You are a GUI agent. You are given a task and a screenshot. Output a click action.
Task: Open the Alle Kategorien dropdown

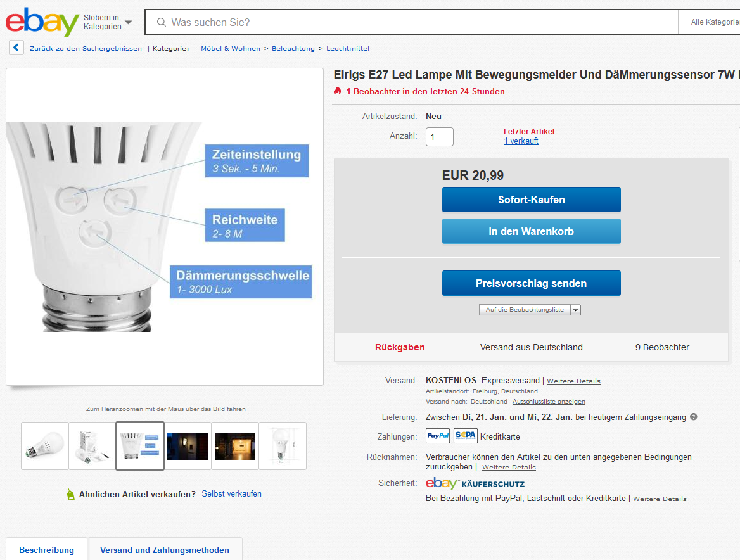tap(714, 22)
